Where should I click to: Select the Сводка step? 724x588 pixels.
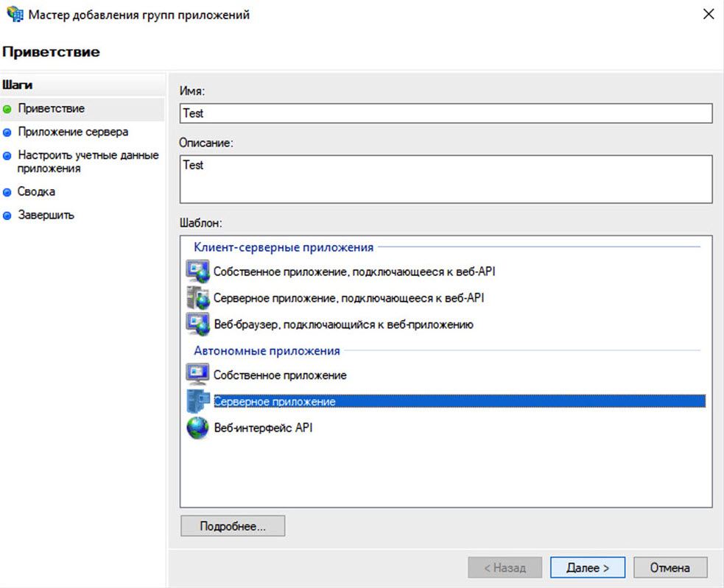(x=37, y=192)
